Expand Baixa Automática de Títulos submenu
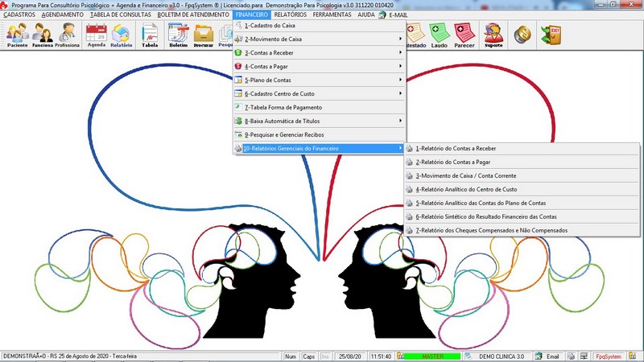Image resolution: width=644 pixels, height=362 pixels. tap(318, 121)
